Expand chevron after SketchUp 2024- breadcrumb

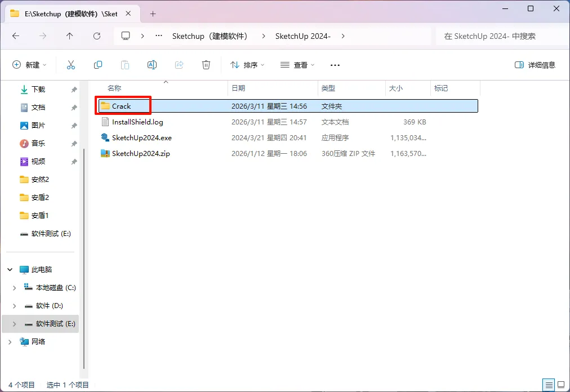click(343, 36)
